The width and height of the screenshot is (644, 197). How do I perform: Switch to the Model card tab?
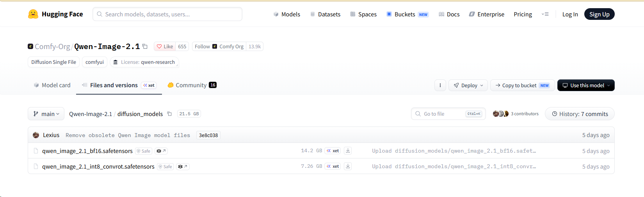click(52, 85)
